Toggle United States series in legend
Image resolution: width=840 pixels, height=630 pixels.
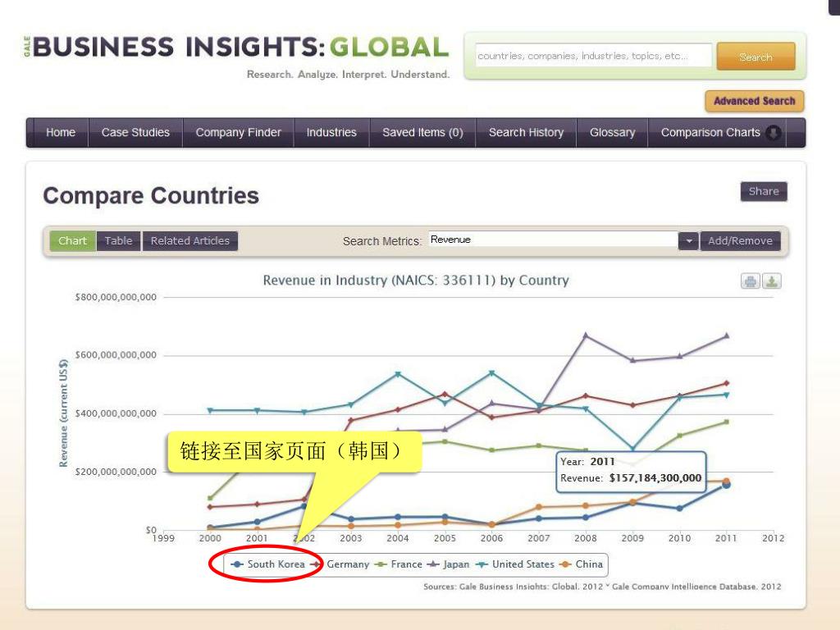515,564
